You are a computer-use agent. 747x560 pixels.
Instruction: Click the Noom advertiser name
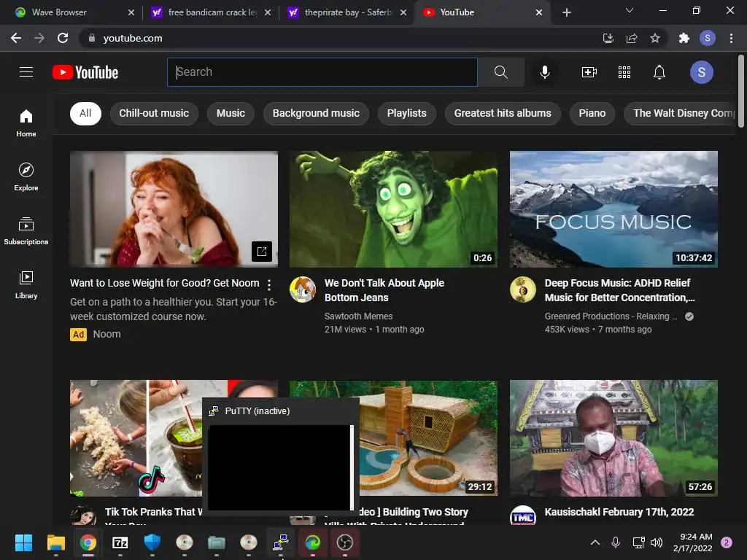107,334
